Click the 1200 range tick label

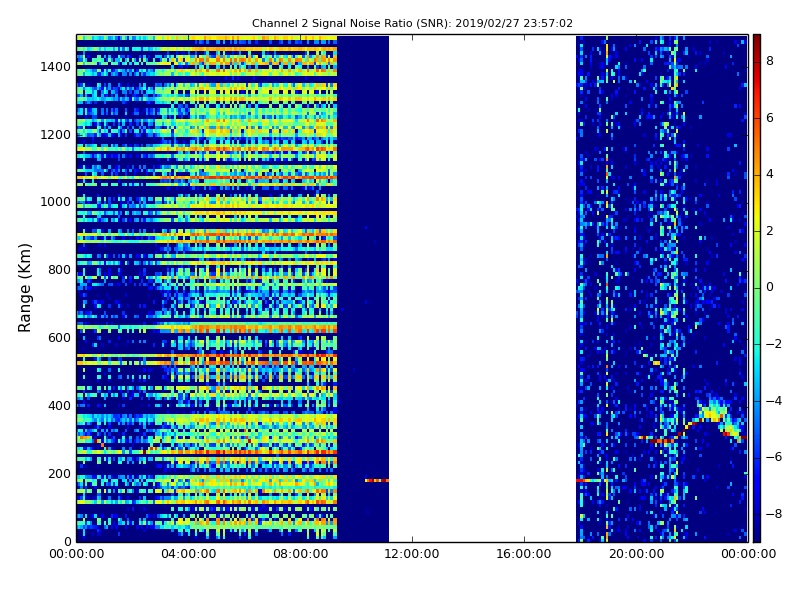coord(56,135)
